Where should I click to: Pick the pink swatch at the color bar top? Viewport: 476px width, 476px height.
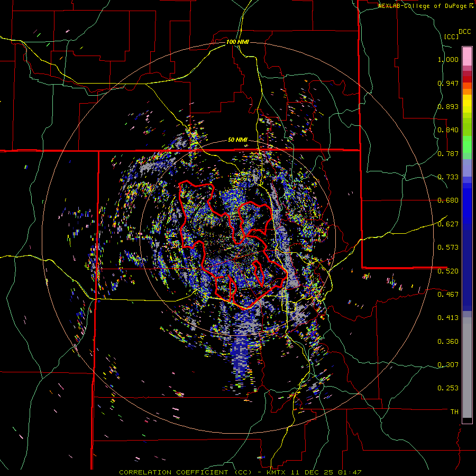point(467,56)
